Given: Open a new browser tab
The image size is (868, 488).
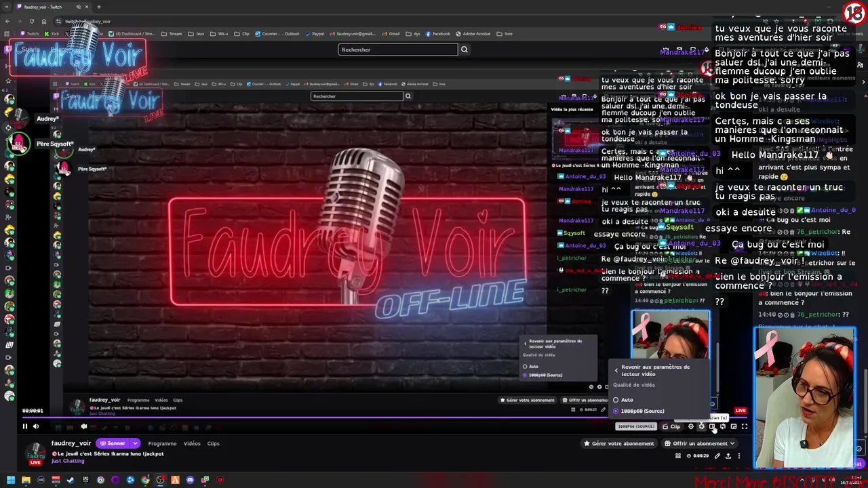Looking at the screenshot, I should tap(99, 7).
